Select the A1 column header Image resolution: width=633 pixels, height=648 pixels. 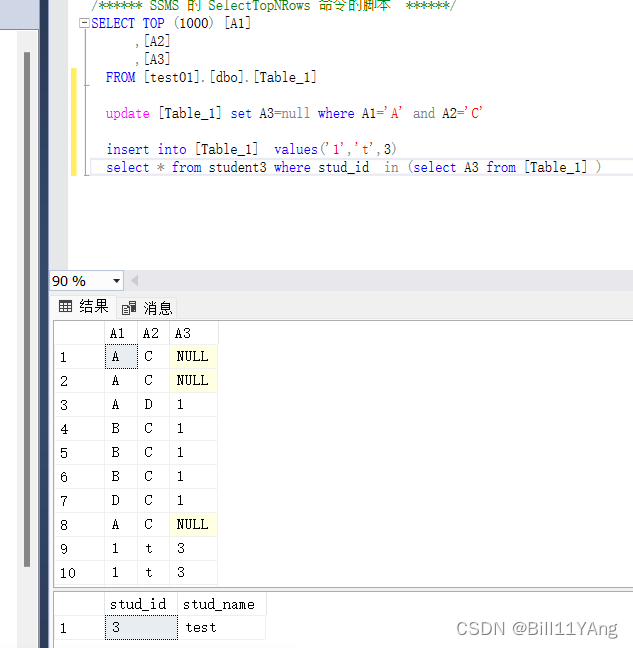(121, 333)
